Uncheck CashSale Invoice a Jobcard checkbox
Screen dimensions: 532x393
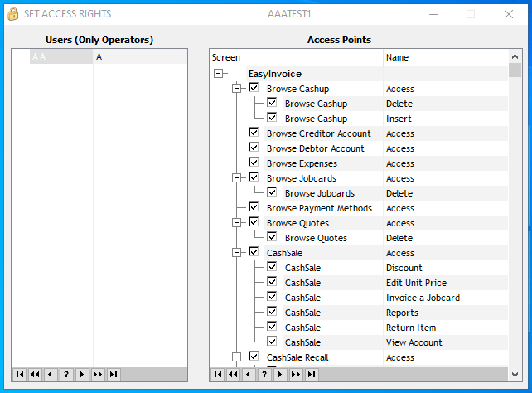[272, 297]
